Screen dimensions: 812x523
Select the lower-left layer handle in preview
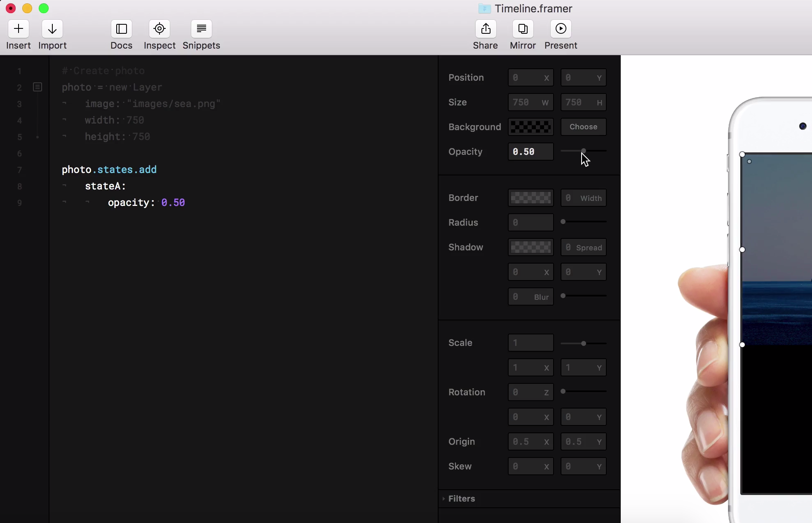742,345
